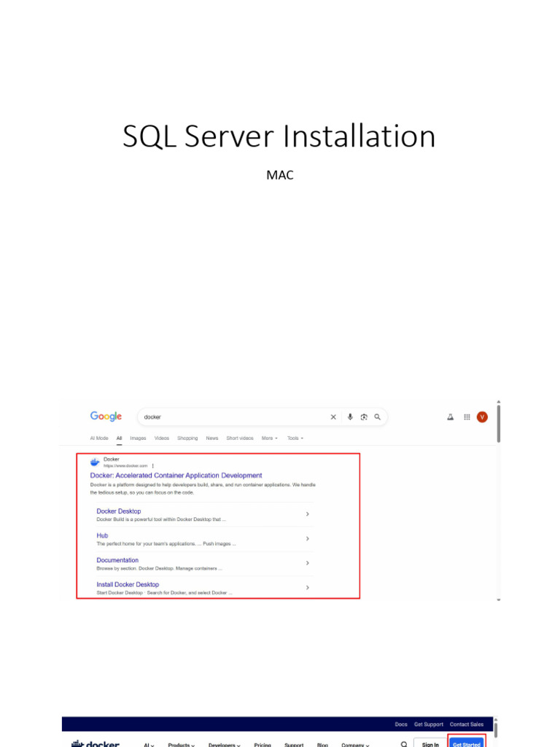This screenshot has width=560, height=747.
Task: Select the All results tab
Action: point(119,438)
